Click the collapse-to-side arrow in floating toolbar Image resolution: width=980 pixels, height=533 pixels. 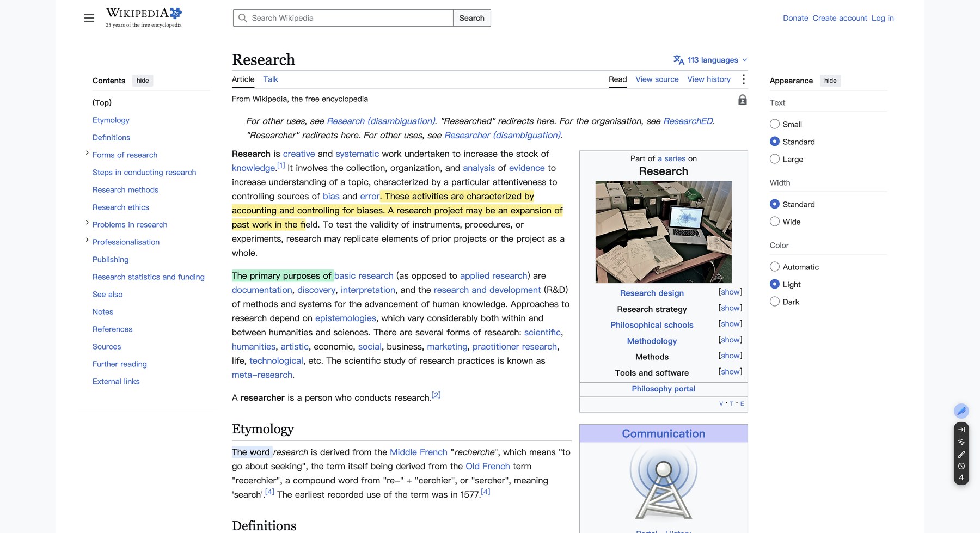click(x=961, y=430)
